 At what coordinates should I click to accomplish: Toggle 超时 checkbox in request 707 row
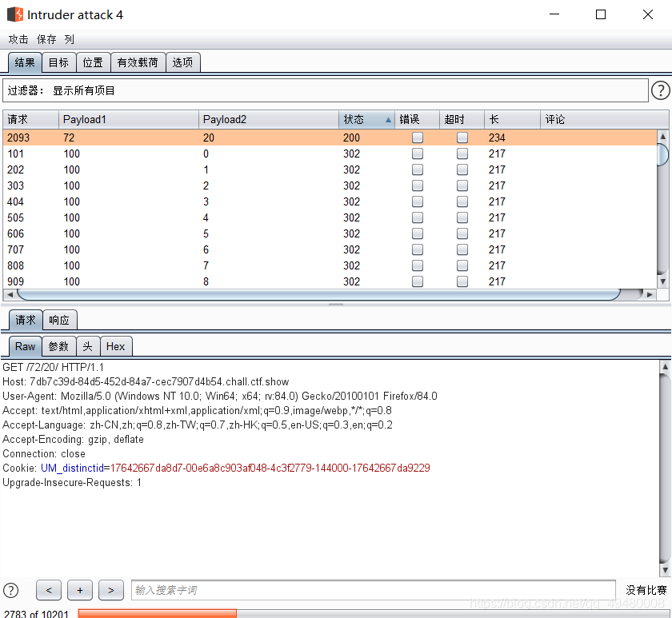(462, 249)
